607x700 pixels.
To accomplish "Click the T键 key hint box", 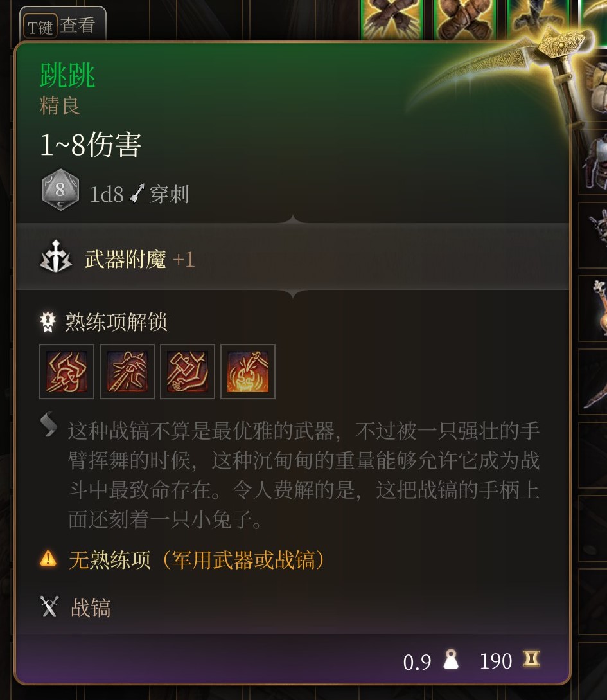I will click(x=40, y=27).
